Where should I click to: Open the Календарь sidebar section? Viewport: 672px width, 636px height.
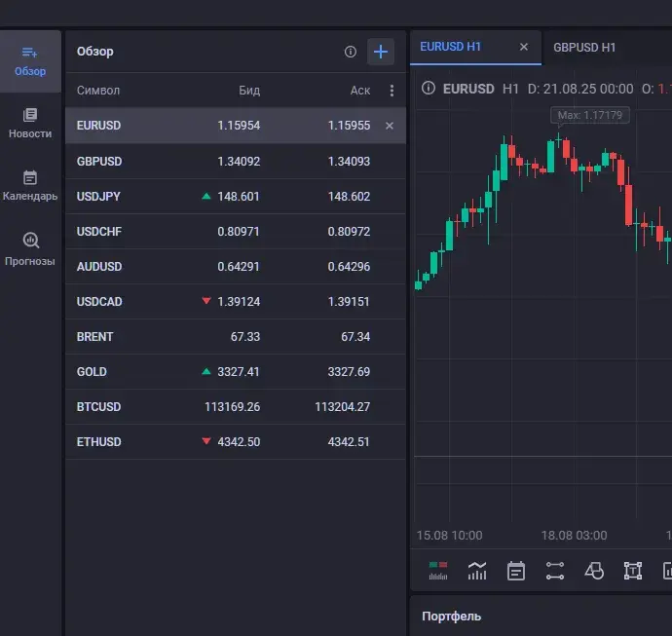30,186
